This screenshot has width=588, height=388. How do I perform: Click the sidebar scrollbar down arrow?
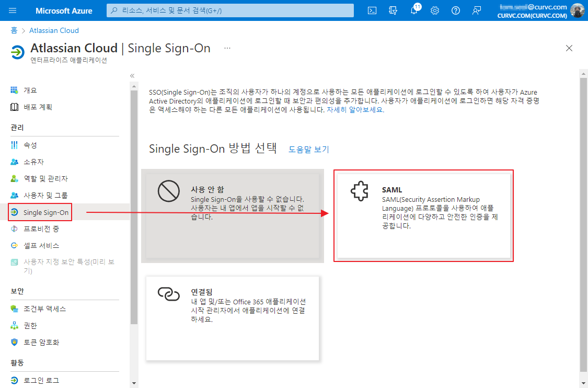coord(134,383)
